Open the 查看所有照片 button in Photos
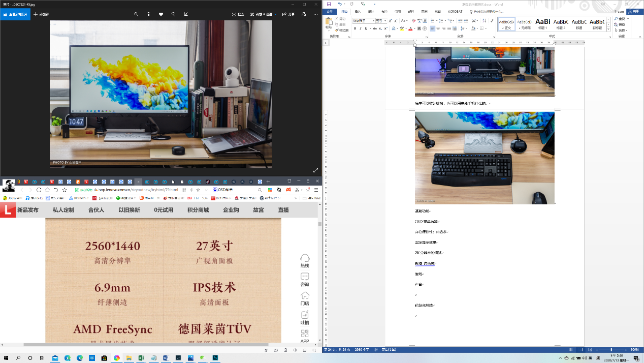Screen dimensions: 644x363 pyautogui.click(x=15, y=14)
